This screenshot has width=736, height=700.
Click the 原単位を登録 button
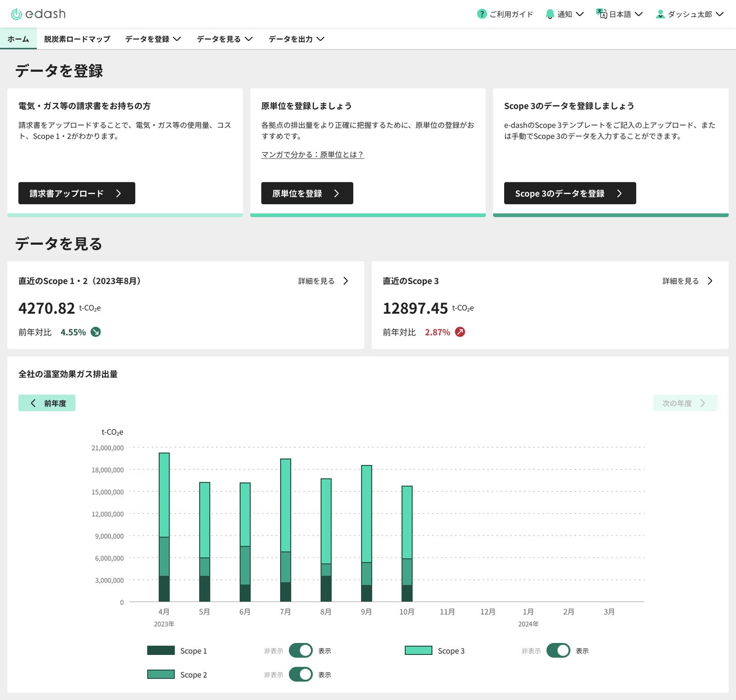307,193
